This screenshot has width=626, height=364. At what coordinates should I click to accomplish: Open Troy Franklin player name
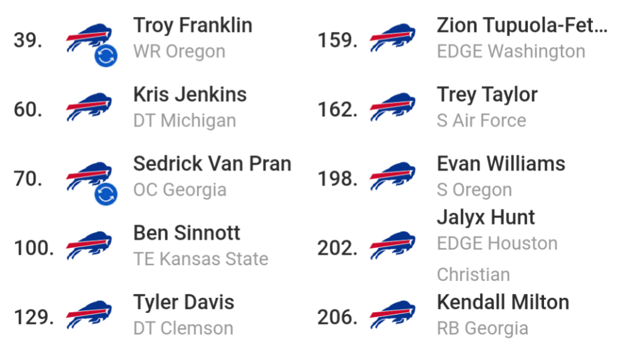pos(193,26)
